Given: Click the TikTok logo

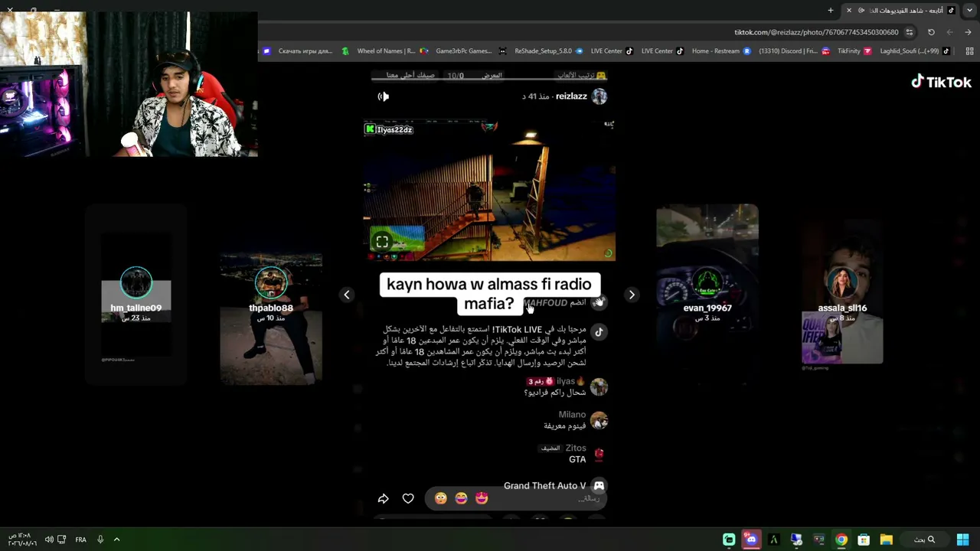Looking at the screenshot, I should [941, 82].
